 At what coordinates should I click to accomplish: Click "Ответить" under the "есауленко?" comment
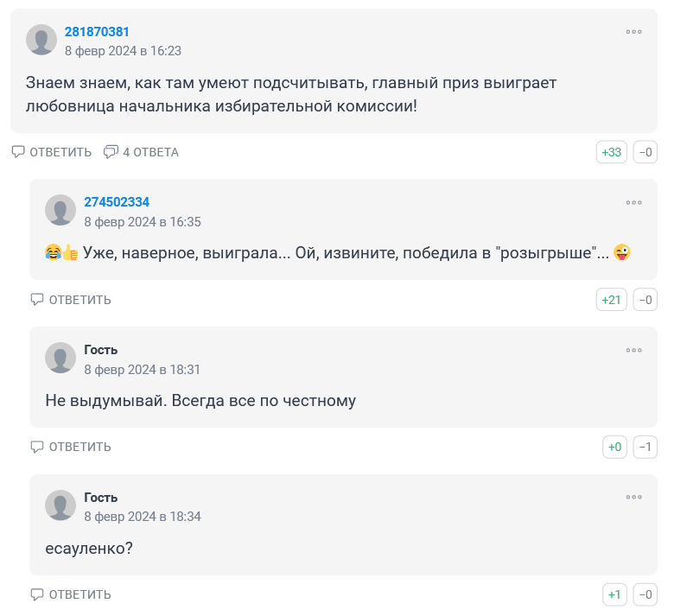tap(71, 594)
